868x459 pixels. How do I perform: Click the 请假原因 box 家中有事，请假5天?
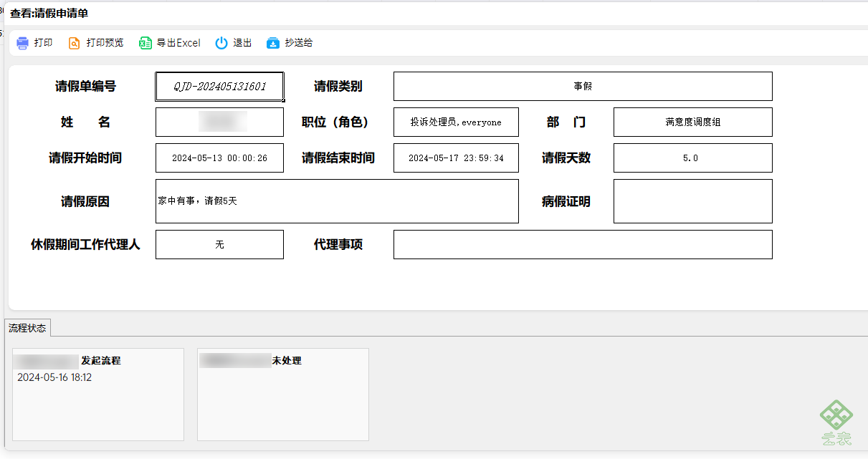click(337, 201)
